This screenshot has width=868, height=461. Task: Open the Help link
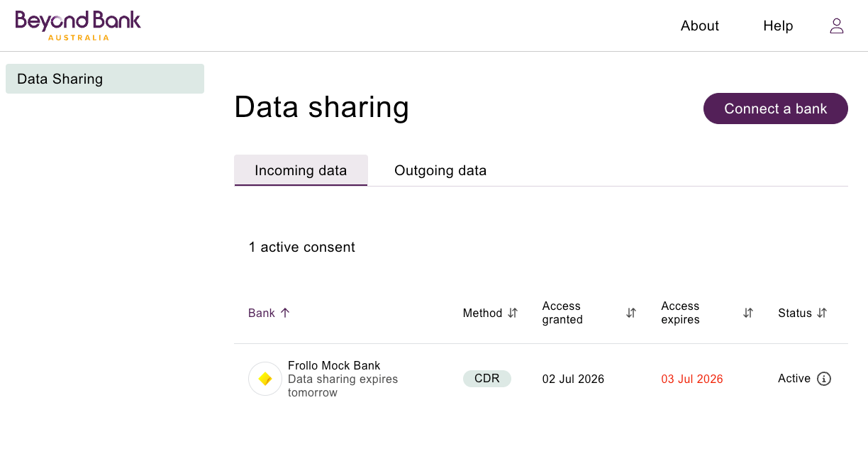(778, 26)
